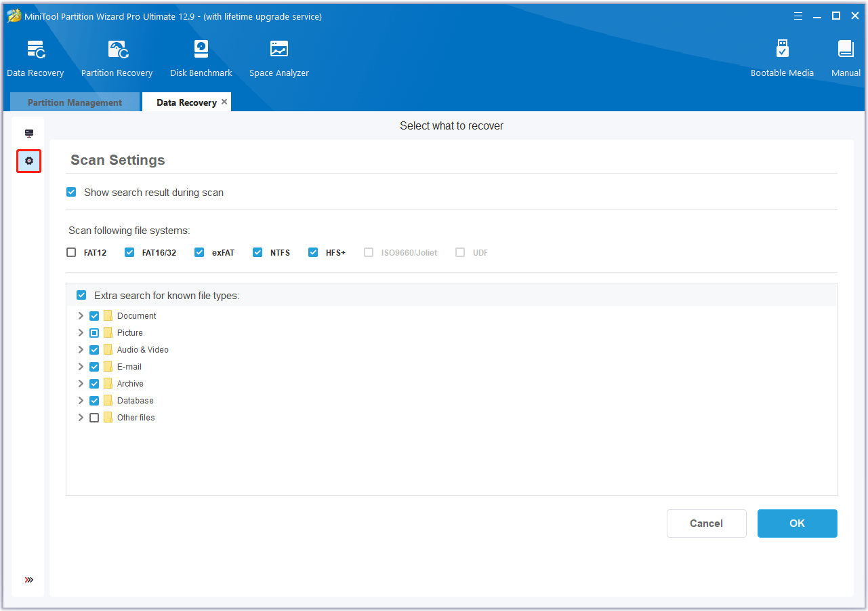868x611 pixels.
Task: Click the MiniTool app logo icon
Action: pos(14,16)
